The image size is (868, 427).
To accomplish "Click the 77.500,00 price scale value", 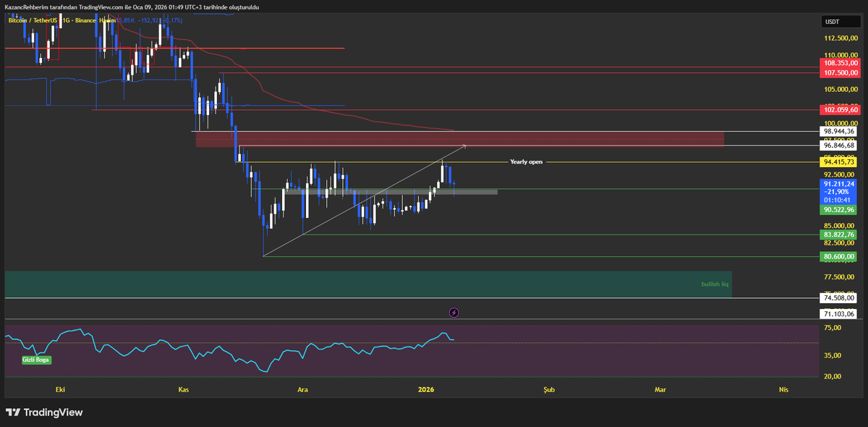I will tap(840, 277).
